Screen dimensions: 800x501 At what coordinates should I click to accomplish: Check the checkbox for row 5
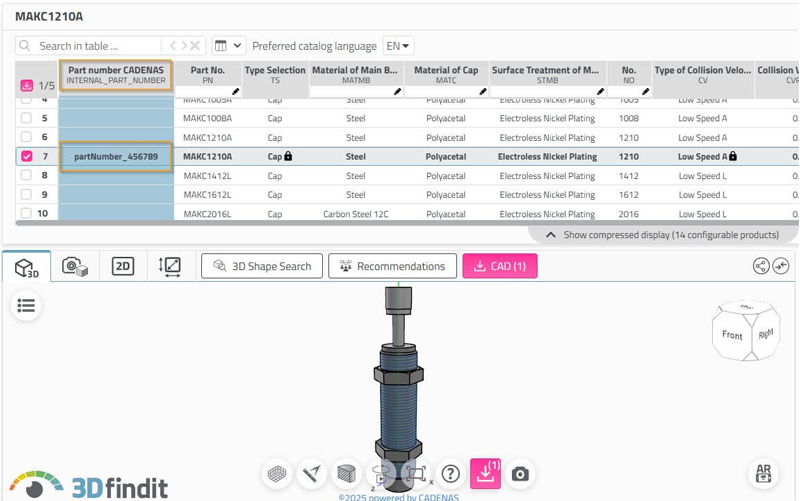[x=26, y=118]
